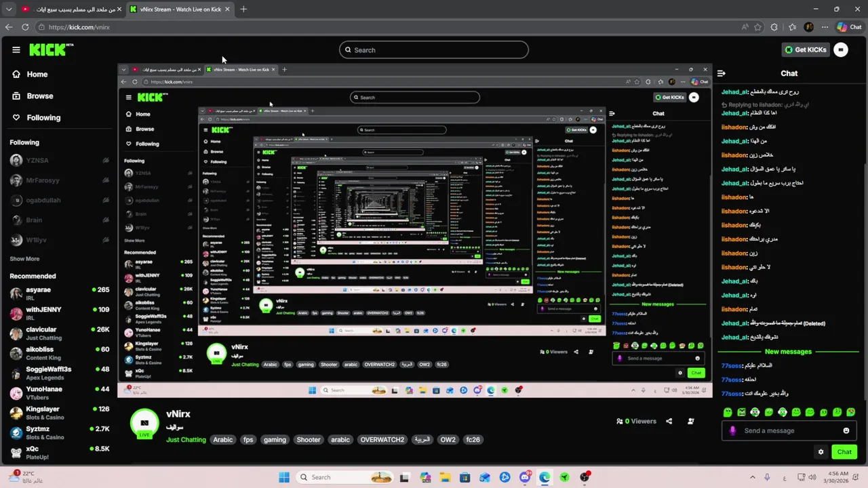Insert the last crying Kick emote
This screenshot has width=868, height=488.
click(851, 412)
